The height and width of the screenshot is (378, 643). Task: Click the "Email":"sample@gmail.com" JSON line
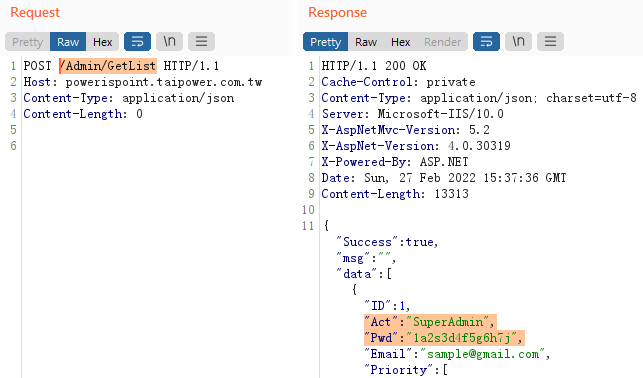pos(457,354)
